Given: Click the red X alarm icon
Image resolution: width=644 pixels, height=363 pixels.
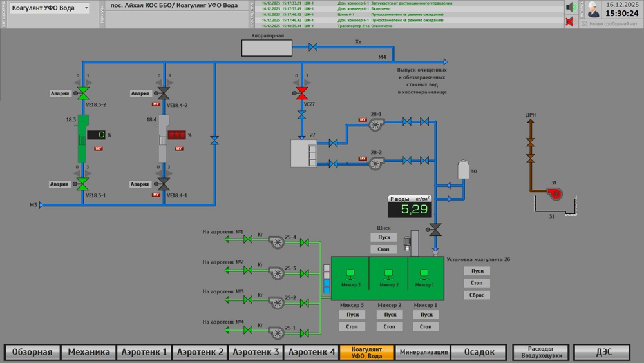Looking at the screenshot, I should coord(569,21).
